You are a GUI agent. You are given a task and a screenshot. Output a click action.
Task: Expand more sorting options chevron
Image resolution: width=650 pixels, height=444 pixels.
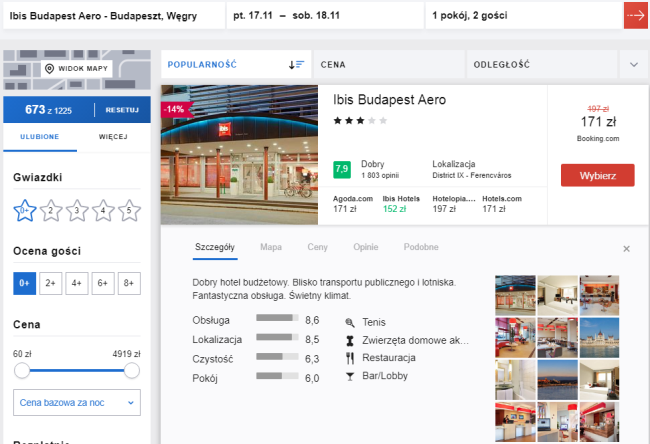click(633, 64)
